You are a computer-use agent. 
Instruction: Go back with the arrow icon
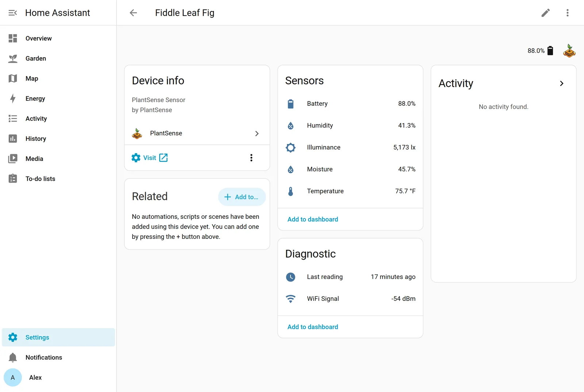tap(133, 13)
